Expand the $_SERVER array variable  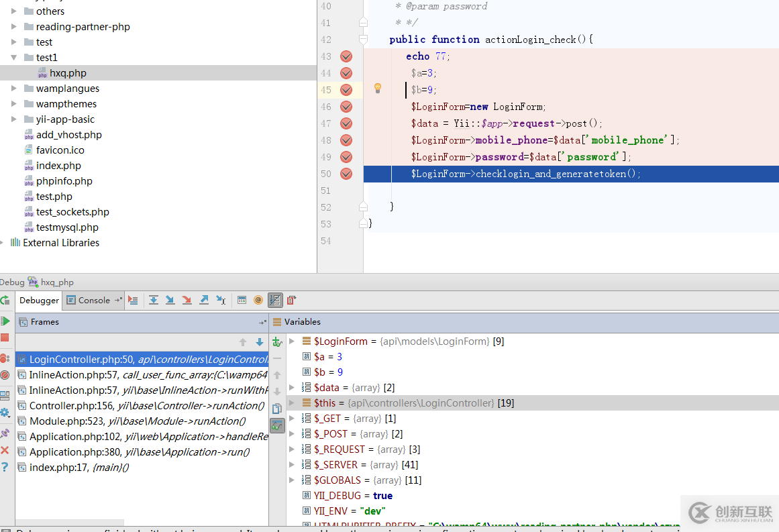coord(292,464)
